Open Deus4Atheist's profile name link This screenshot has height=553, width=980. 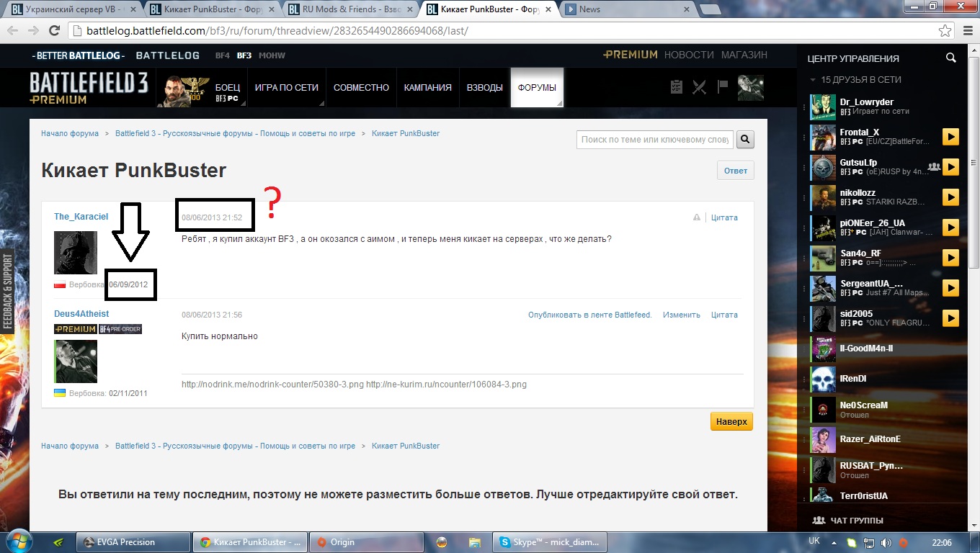click(x=81, y=314)
